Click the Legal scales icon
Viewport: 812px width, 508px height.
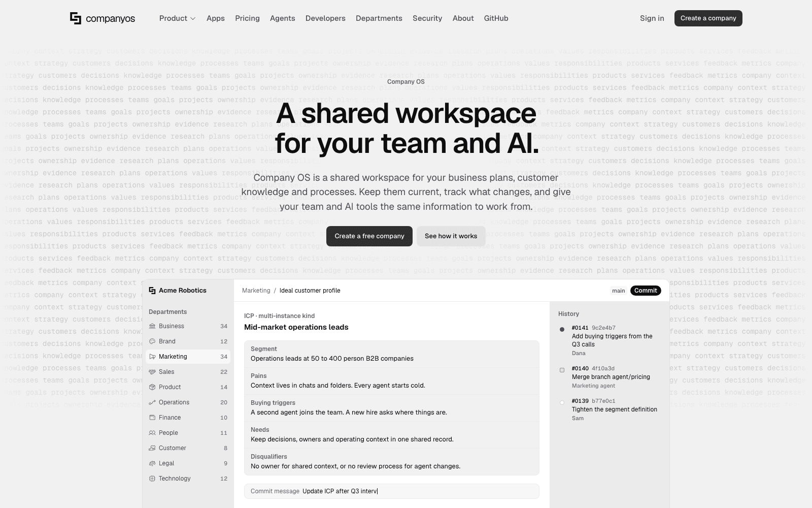152,463
